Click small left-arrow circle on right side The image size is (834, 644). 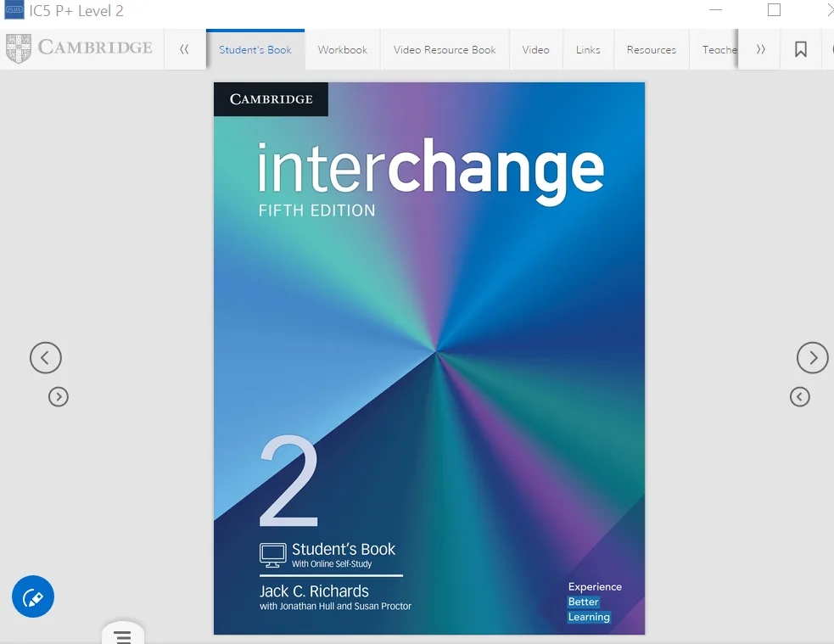[800, 397]
